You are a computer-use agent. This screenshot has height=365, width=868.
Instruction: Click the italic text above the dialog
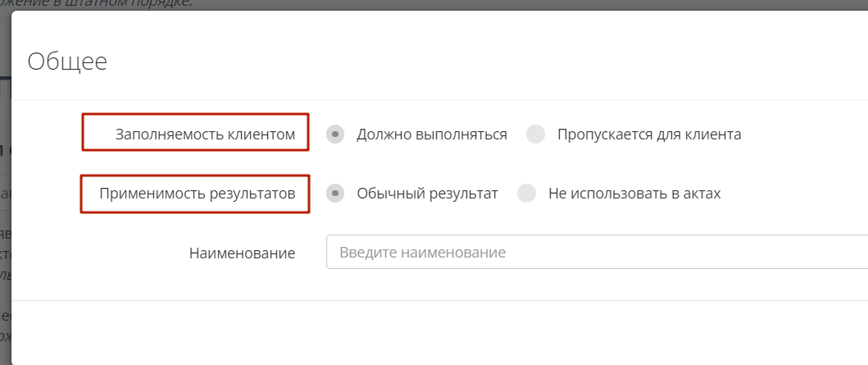(x=98, y=4)
